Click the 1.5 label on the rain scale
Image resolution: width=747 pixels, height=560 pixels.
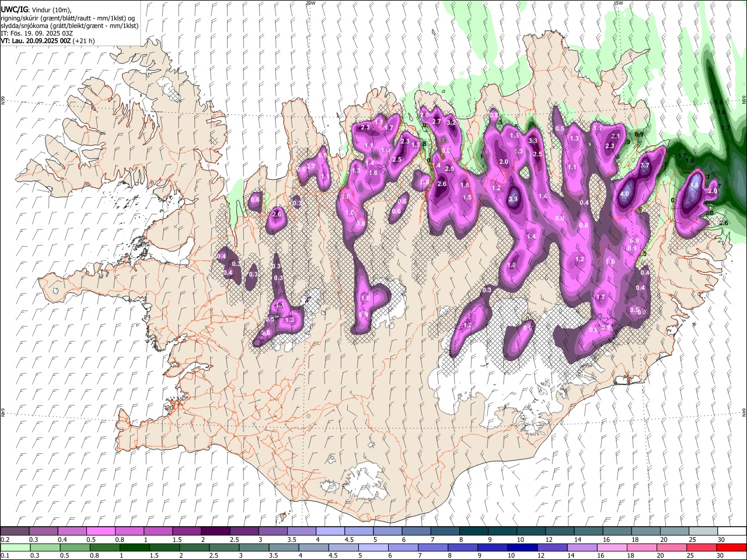(x=154, y=556)
